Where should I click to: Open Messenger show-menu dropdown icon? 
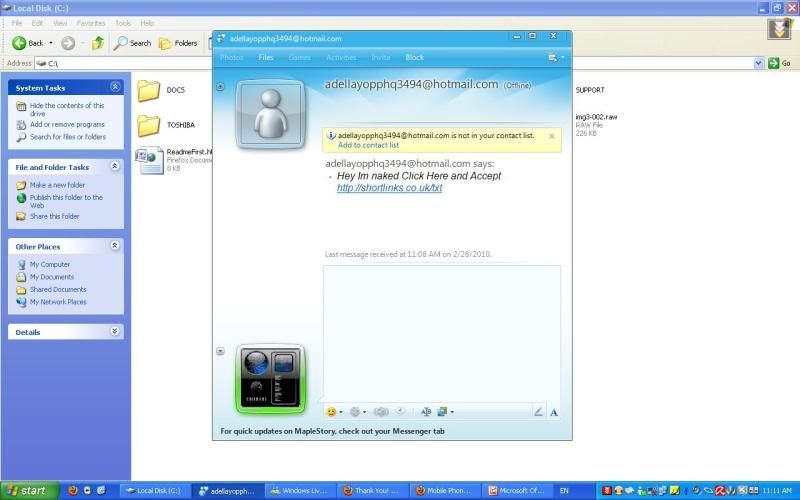(x=556, y=58)
